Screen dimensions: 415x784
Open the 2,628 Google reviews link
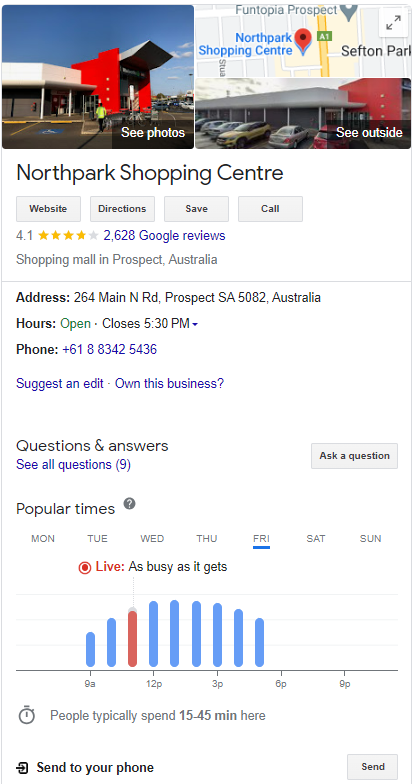point(164,236)
